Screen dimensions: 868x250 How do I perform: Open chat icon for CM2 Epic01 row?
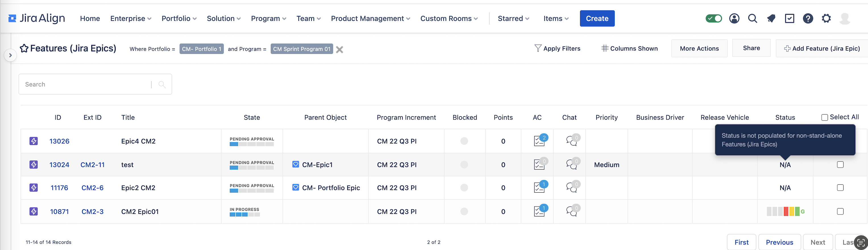(x=571, y=211)
